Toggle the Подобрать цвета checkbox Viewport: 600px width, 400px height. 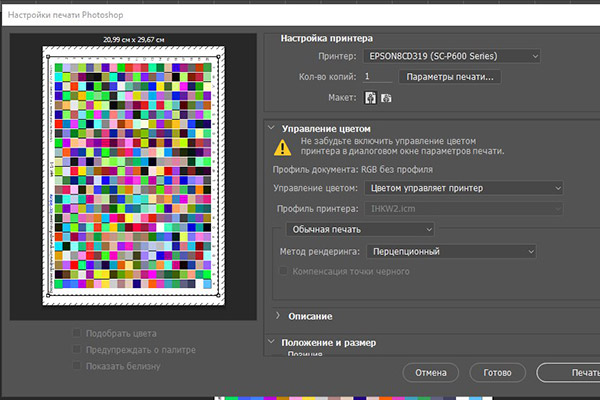[77, 333]
